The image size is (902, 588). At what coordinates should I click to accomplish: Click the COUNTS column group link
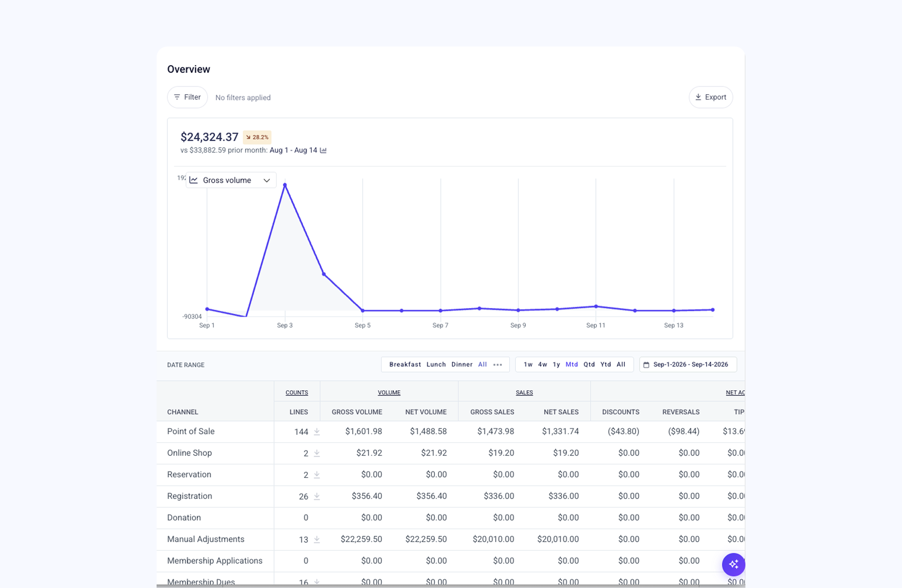pos(297,392)
